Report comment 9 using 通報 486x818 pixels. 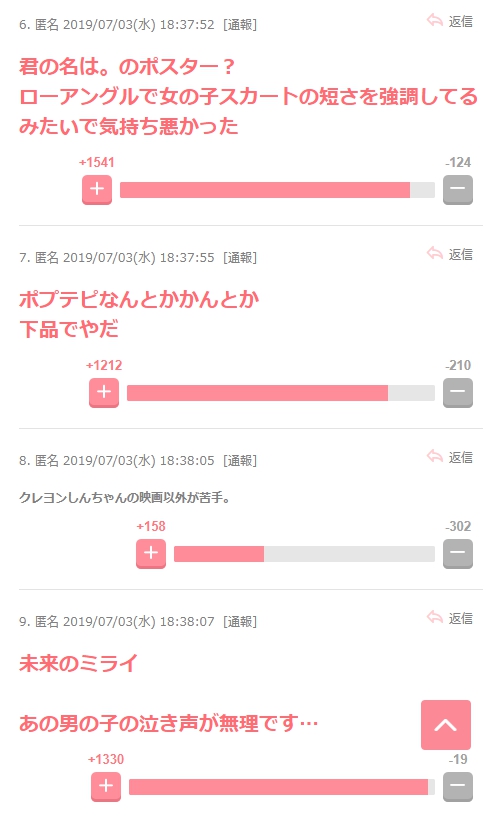[240, 621]
